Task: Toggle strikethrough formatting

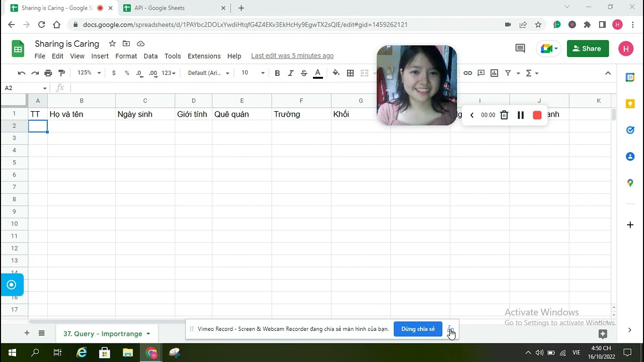Action: [x=304, y=73]
